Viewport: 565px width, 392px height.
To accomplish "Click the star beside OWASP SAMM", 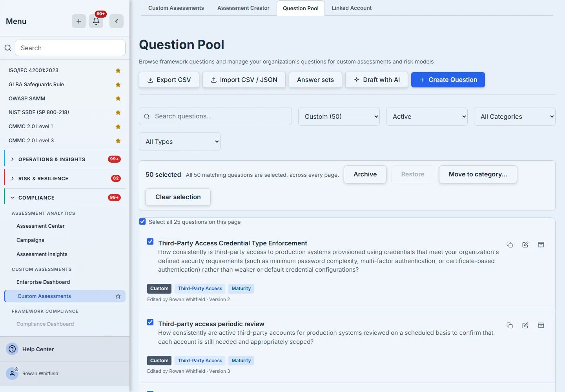I will click(x=118, y=98).
